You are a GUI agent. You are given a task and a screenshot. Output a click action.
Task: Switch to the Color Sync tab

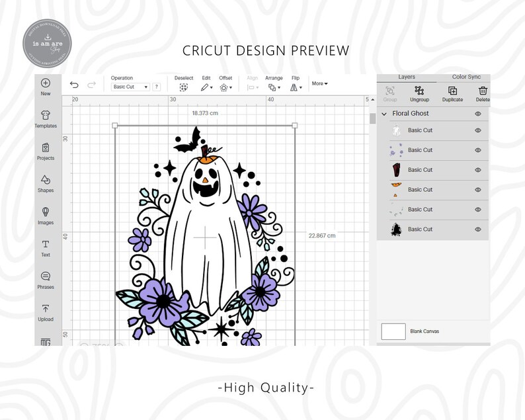(466, 77)
